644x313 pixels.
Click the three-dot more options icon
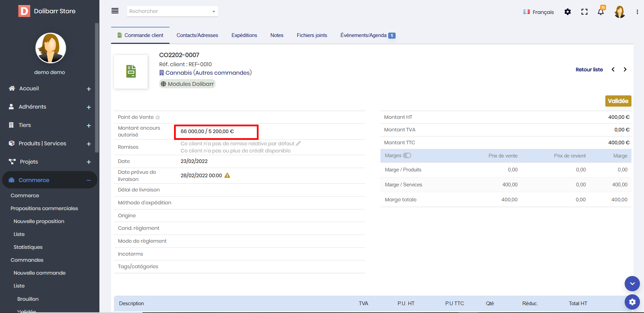tap(637, 12)
